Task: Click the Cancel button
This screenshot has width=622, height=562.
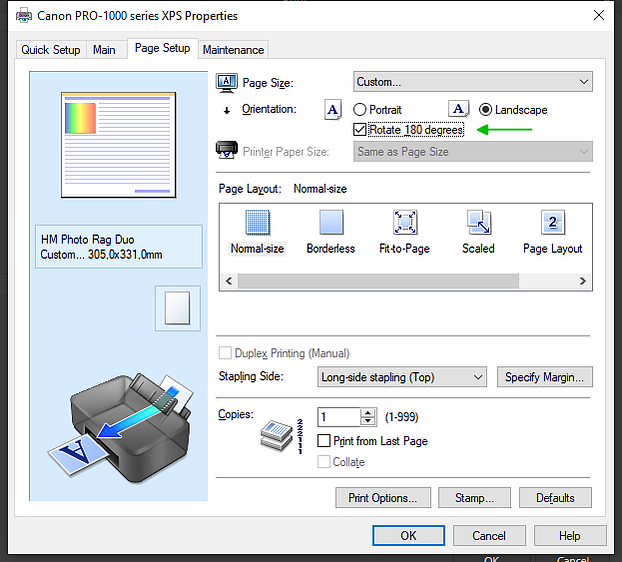Action: click(x=489, y=536)
